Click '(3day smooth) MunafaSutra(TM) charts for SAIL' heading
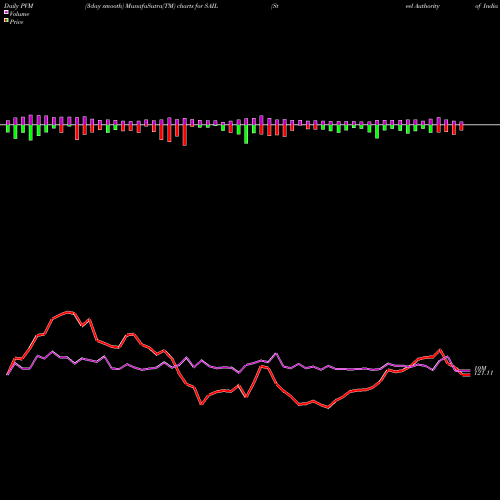Image resolution: width=500 pixels, height=500 pixels. (x=151, y=6)
